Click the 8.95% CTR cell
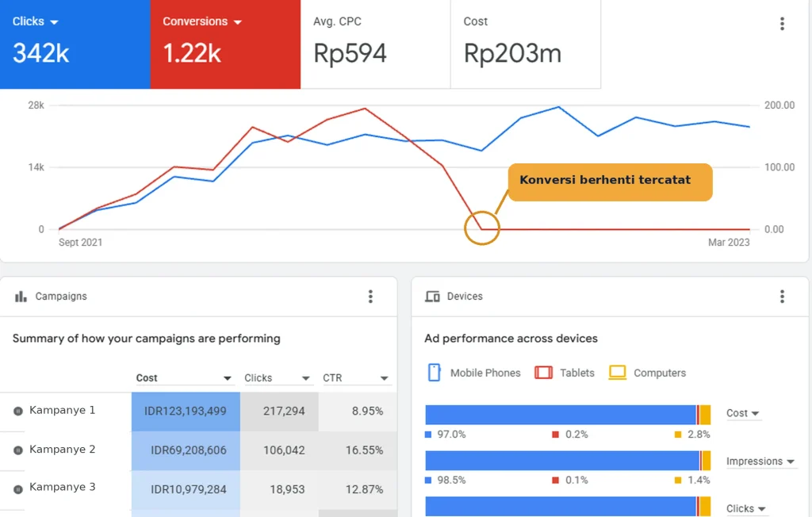The image size is (812, 517). [x=358, y=412]
